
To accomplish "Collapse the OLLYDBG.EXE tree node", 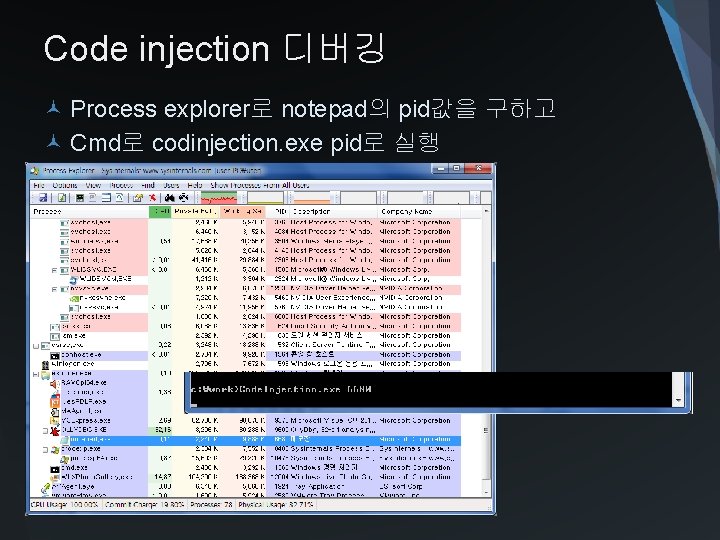I will [45, 431].
